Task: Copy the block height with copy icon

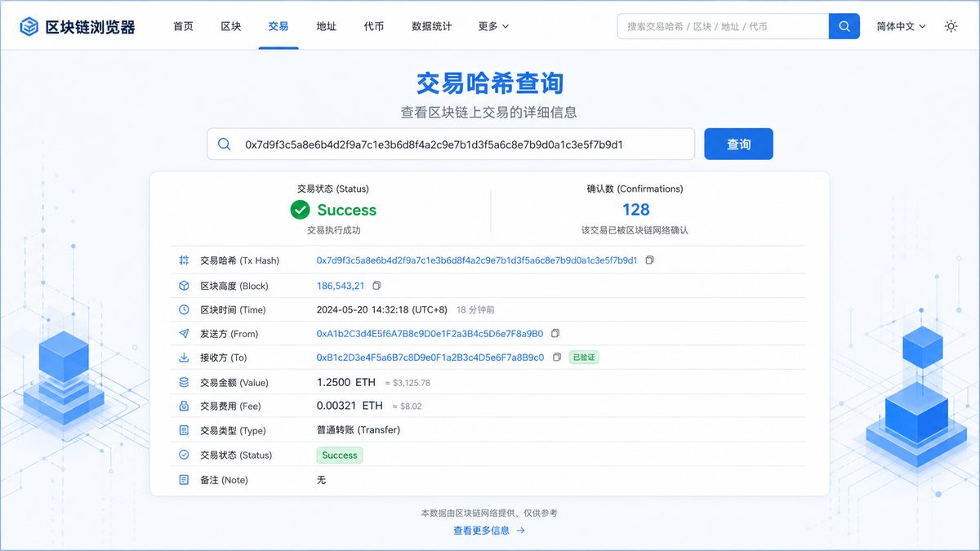Action: 376,286
